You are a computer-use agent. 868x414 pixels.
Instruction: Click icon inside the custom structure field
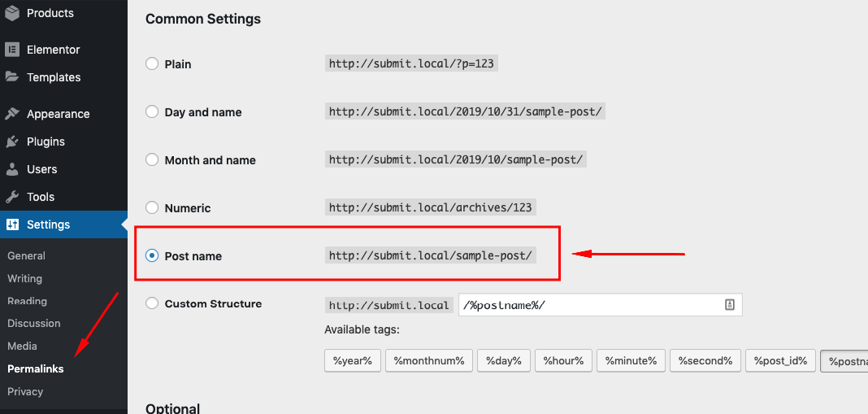coord(729,305)
